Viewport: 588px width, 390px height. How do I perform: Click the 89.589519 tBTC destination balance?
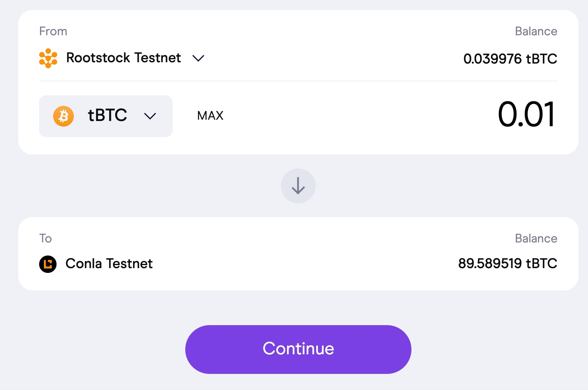[508, 264]
